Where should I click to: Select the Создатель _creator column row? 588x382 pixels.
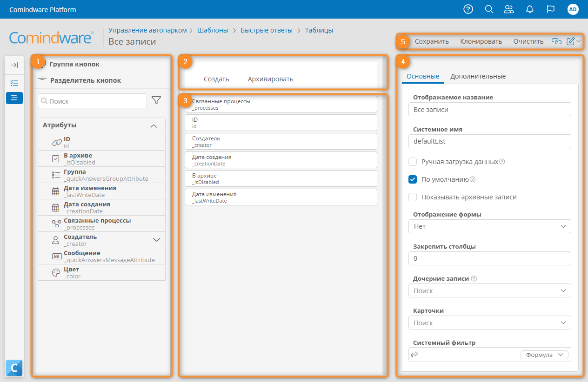pos(281,141)
